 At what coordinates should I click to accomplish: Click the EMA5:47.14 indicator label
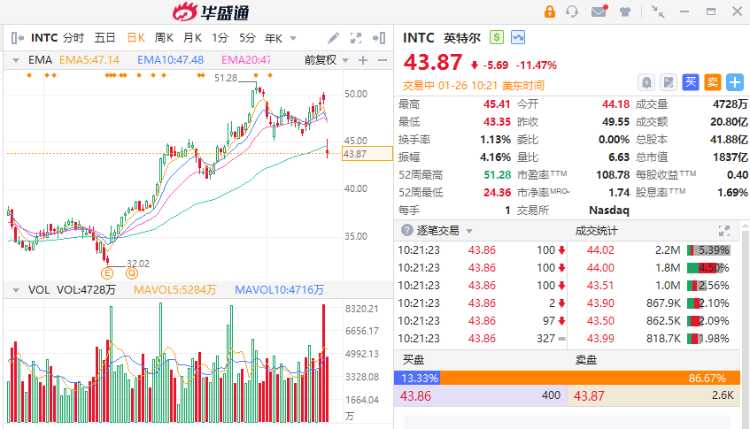[x=89, y=60]
